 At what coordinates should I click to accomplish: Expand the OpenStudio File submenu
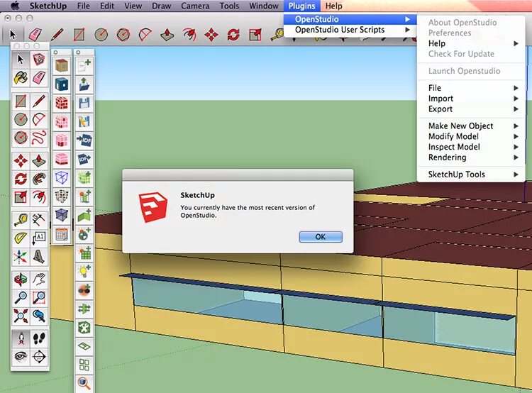tap(471, 88)
